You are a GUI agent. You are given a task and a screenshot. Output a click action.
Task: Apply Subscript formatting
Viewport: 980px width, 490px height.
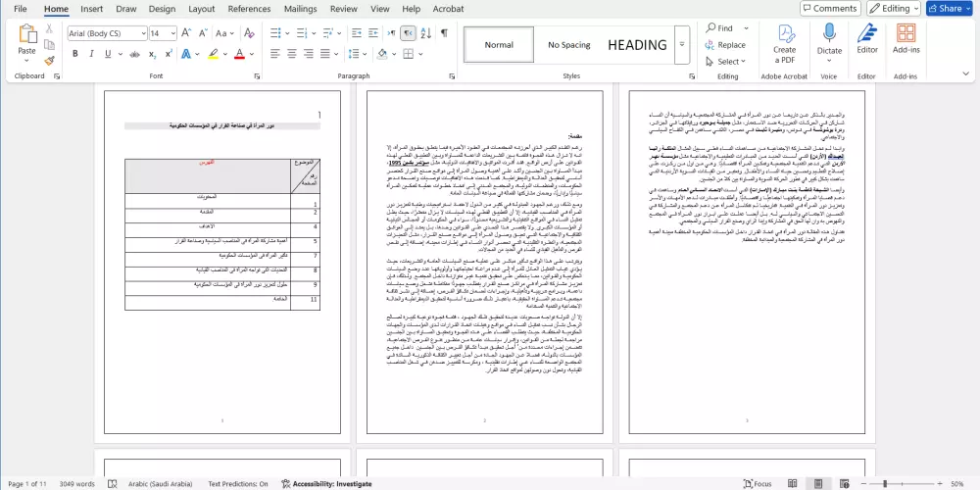[x=153, y=54]
